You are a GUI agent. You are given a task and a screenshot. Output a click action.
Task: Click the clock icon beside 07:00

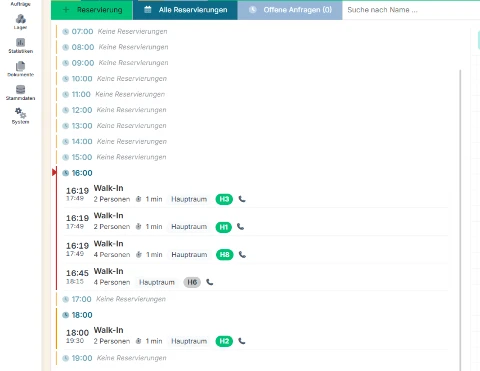point(66,32)
